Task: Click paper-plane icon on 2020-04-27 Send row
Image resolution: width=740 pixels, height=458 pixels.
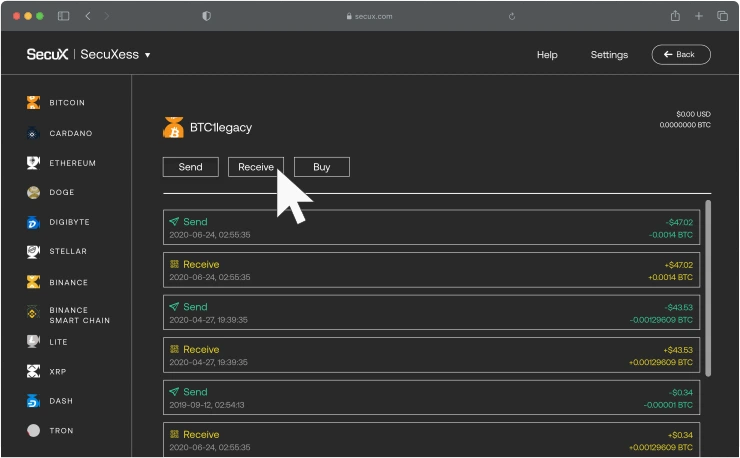Action: tap(174, 306)
